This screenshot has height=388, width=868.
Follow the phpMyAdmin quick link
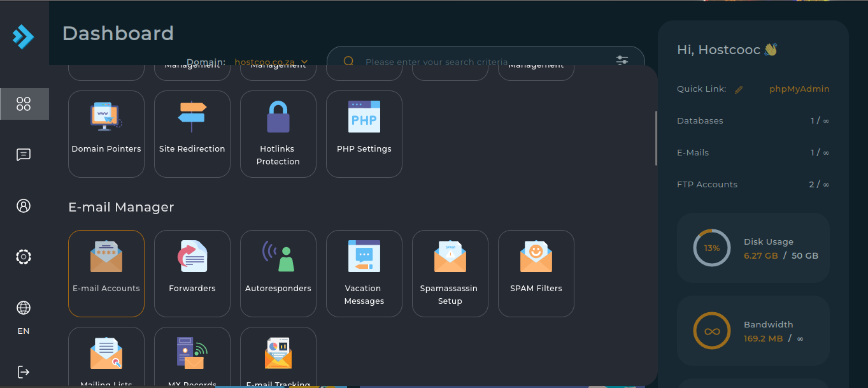(799, 89)
